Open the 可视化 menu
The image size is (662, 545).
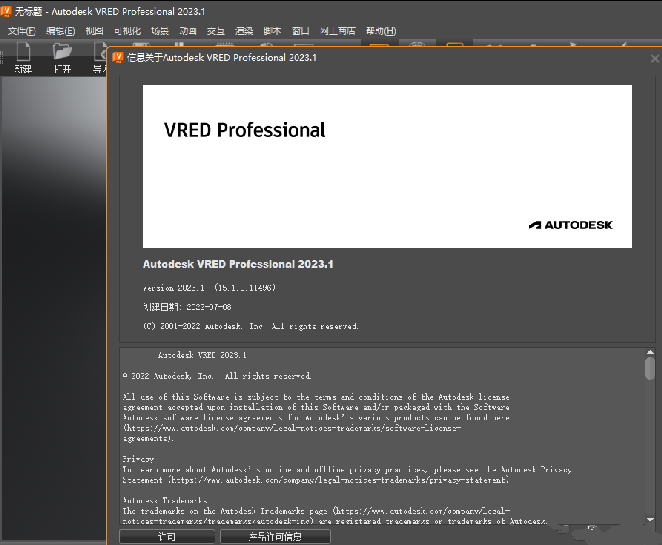[127, 31]
